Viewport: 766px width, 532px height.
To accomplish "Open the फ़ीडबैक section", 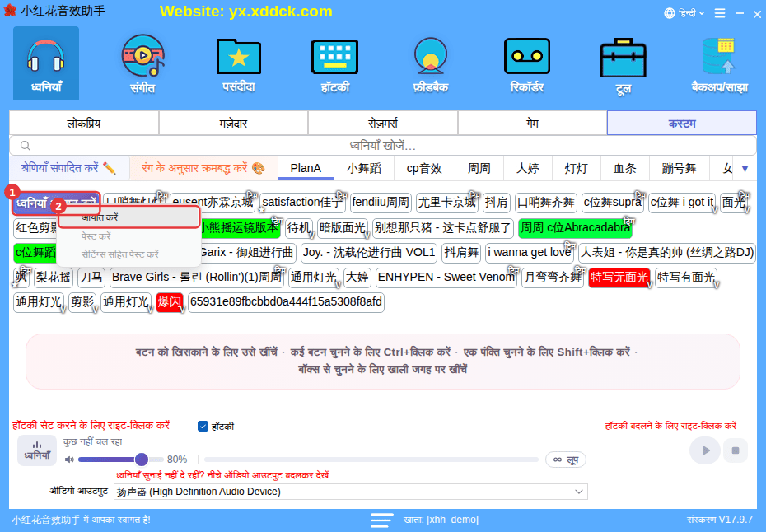I will pos(431,63).
